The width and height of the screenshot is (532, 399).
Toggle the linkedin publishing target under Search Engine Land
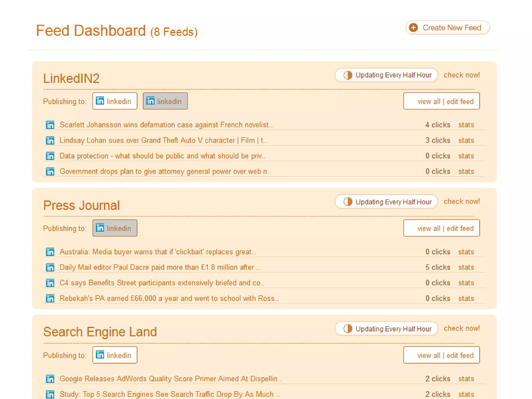115,355
